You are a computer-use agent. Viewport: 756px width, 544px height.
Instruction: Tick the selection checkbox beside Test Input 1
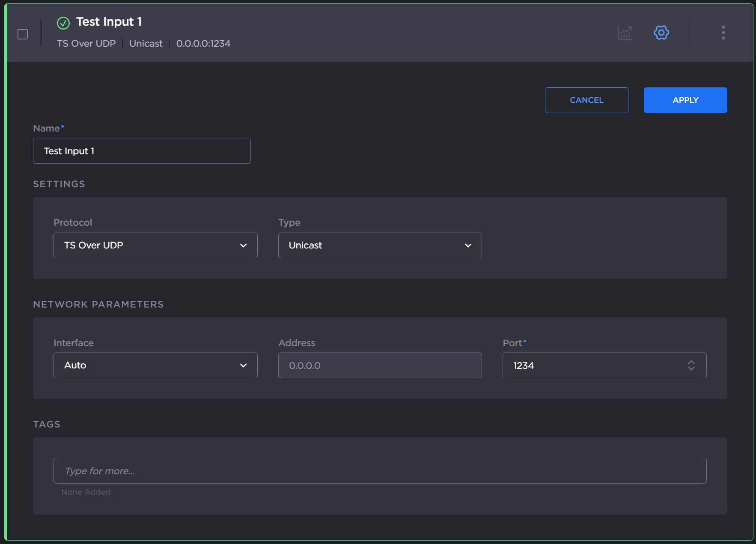(x=23, y=34)
